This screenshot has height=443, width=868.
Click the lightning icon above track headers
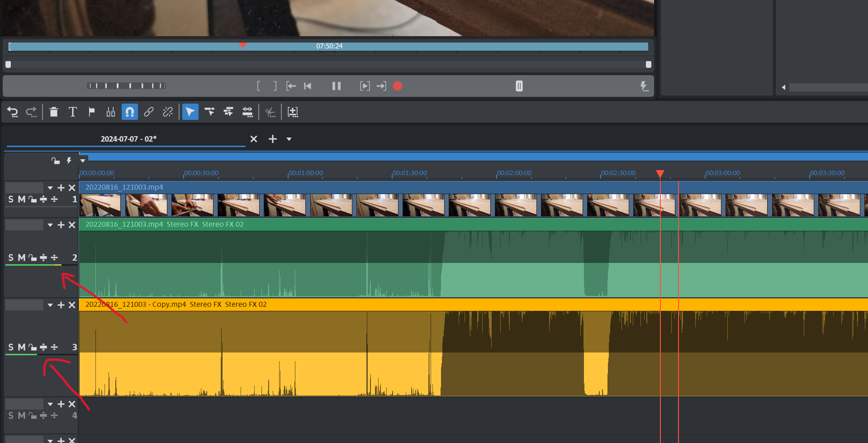69,161
